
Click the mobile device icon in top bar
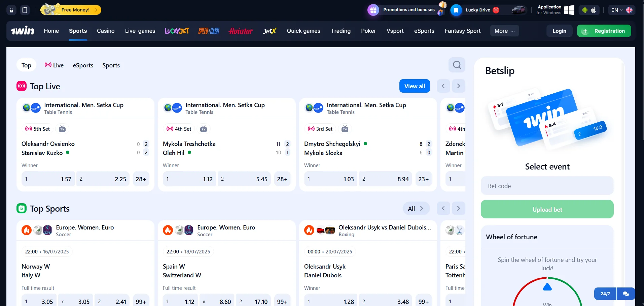point(25,10)
